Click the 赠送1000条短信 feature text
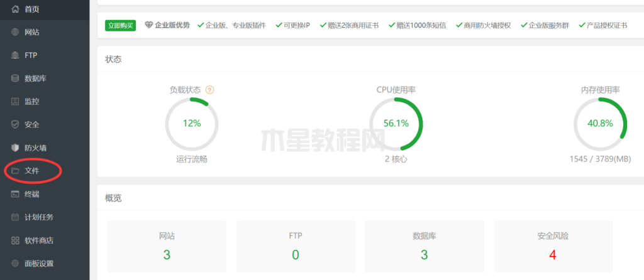Screen dimensions: 644x280 421,25
